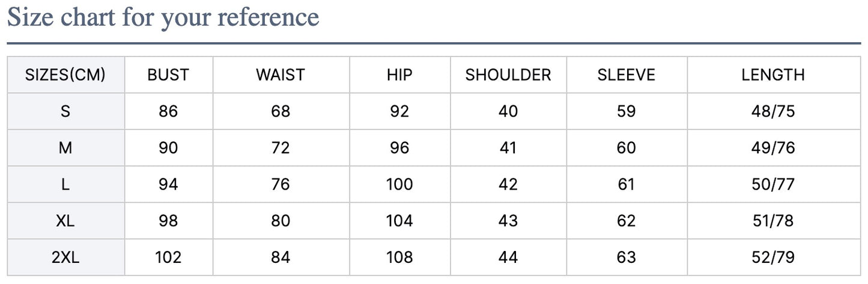Select the SIZES(CM) header cell

[x=65, y=75]
